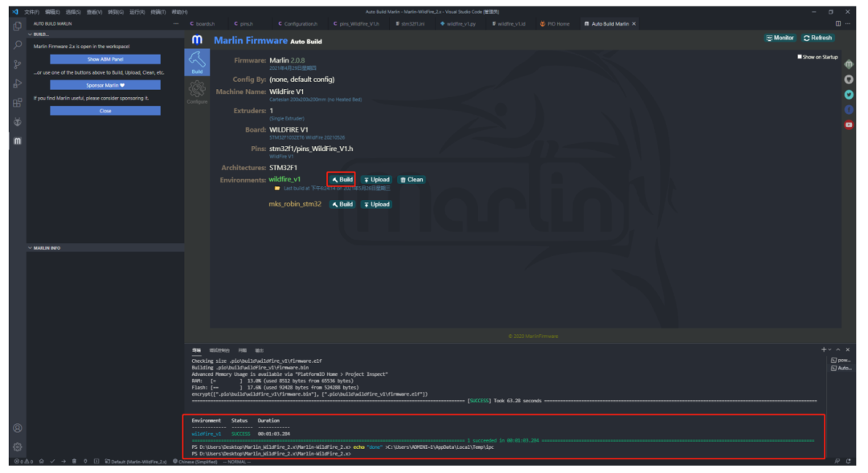Switch to the Configuration.h tab
The width and height of the screenshot is (868, 473).
coord(298,24)
